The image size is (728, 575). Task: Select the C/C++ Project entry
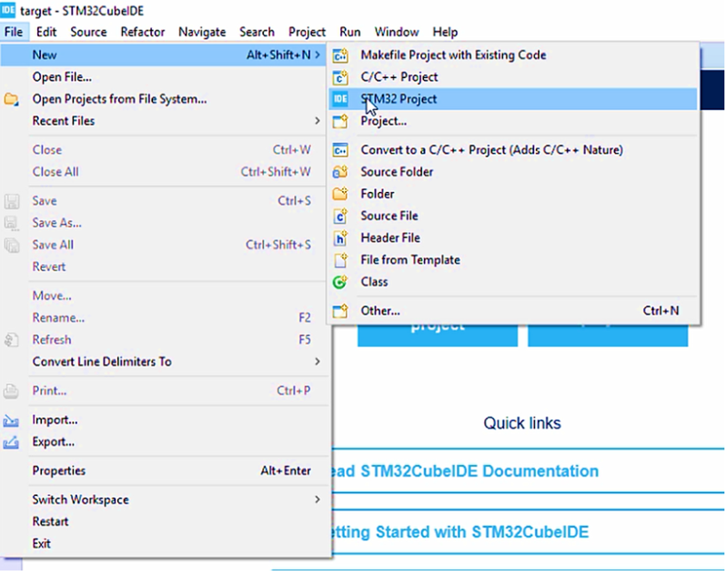click(x=513, y=77)
